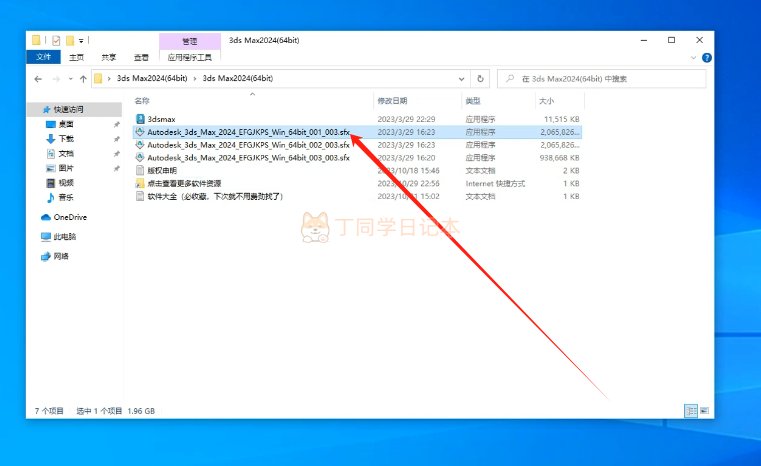Expand the ribbon with the chevron
Viewport: 761px width, 466px height.
point(693,58)
